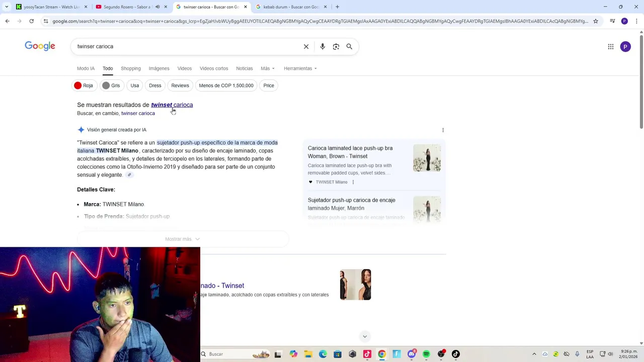Search instead for twinser carioca
644x362 pixels.
[x=138, y=113]
